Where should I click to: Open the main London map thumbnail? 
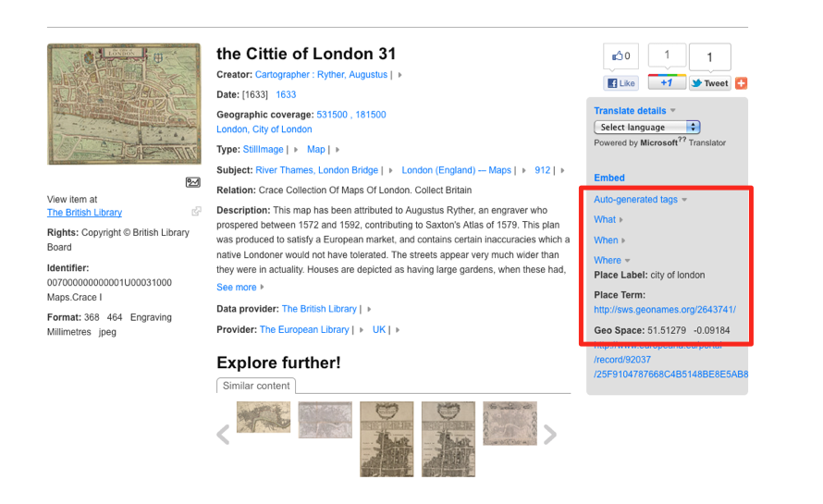[x=124, y=104]
